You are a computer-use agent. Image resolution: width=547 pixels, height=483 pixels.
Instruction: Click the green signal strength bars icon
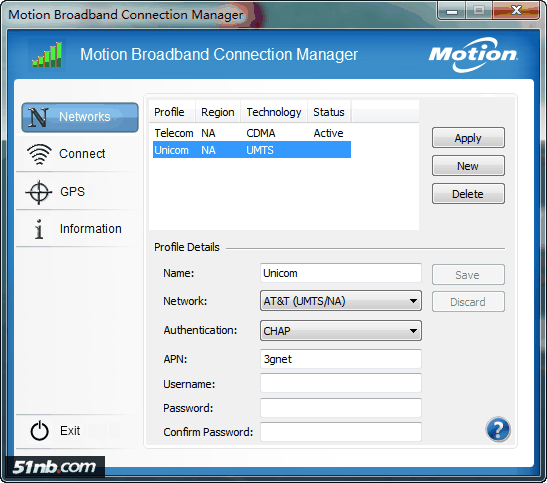pyautogui.click(x=47, y=55)
